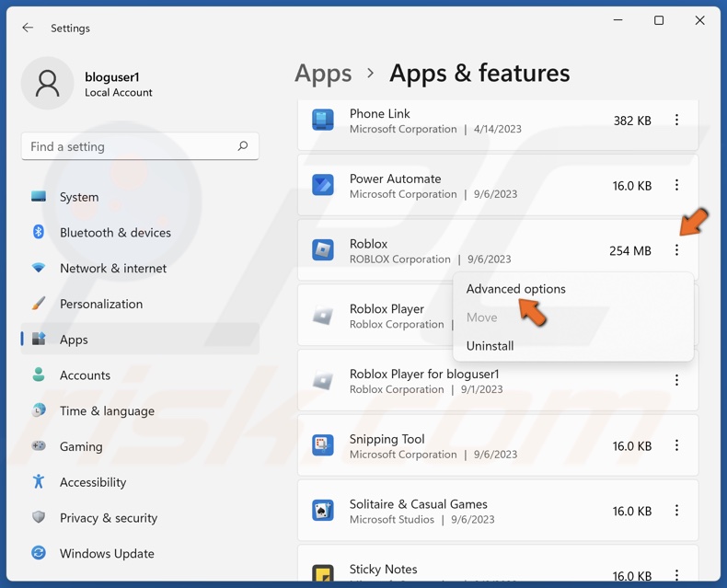Click the Roblox Player for bloguser1 icon
The width and height of the screenshot is (727, 588).
pyautogui.click(x=323, y=380)
